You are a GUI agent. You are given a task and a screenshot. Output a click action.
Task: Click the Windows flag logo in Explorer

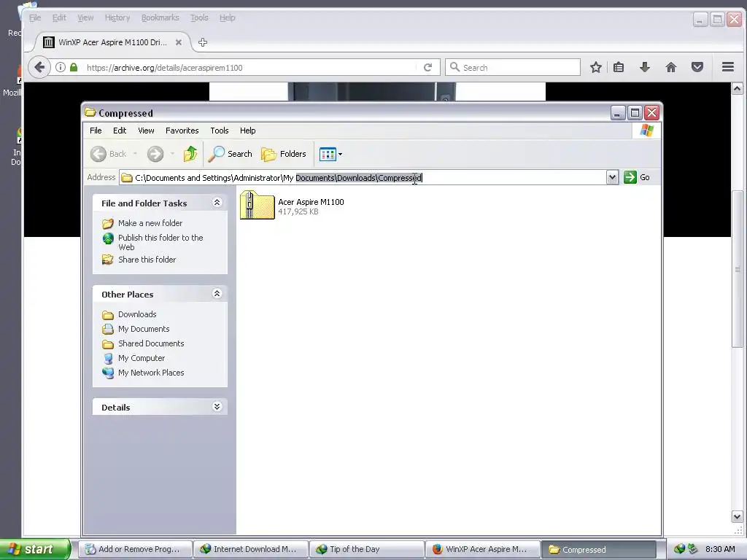[x=647, y=131]
